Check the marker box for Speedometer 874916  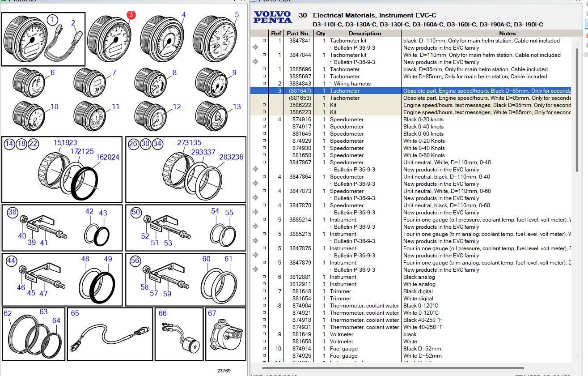[x=264, y=119]
